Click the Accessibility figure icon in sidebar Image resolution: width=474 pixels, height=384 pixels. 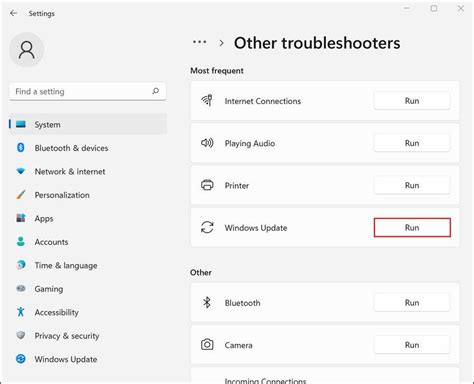21,312
